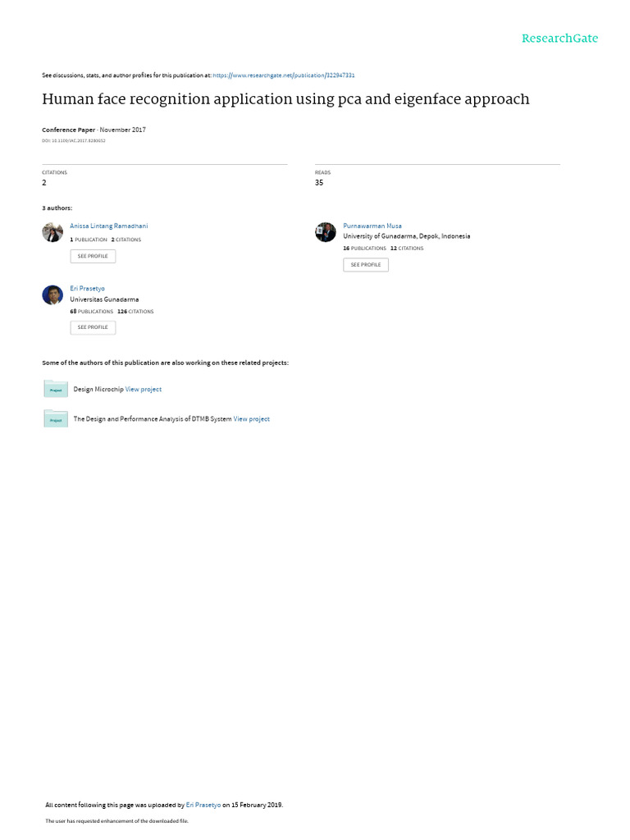Click Eri Prasetyo's profile photo
The height and width of the screenshot is (840, 630).
52,294
